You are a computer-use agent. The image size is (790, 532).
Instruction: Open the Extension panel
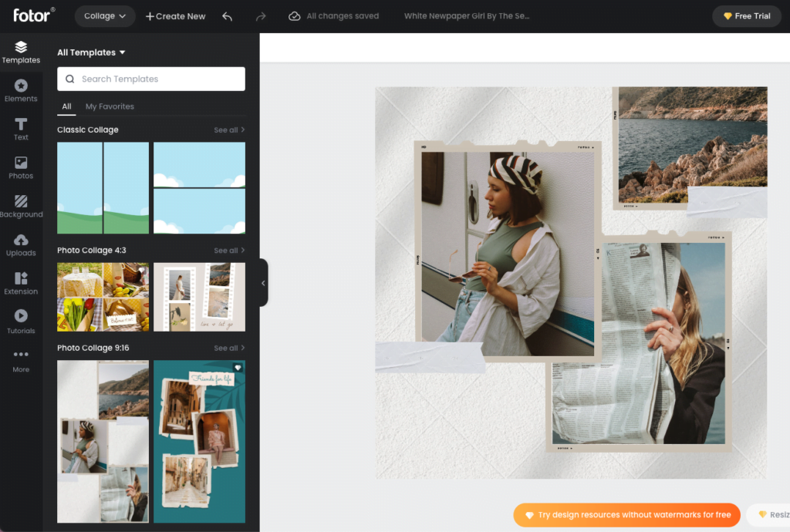(21, 282)
